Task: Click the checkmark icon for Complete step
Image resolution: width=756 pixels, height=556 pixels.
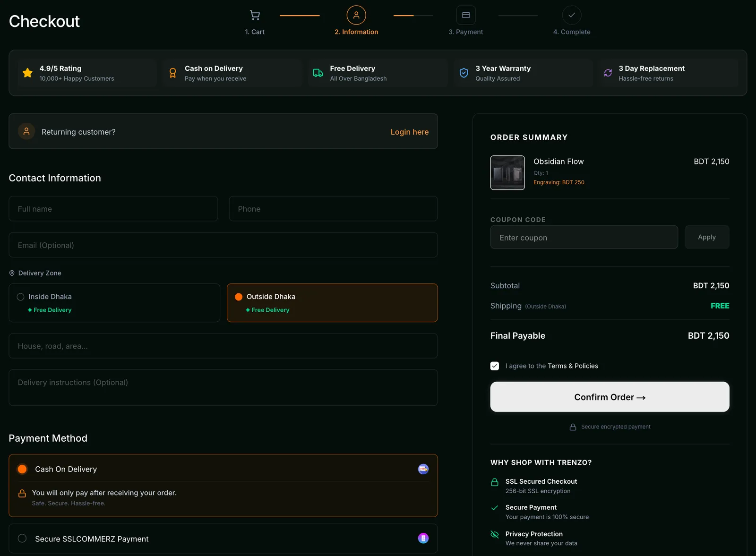Action: [x=572, y=15]
